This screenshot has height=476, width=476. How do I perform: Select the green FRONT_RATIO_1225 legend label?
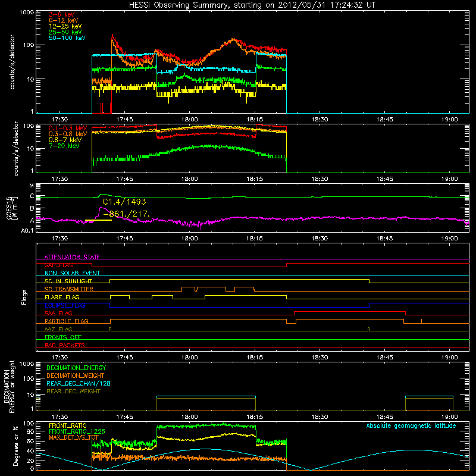(77, 431)
